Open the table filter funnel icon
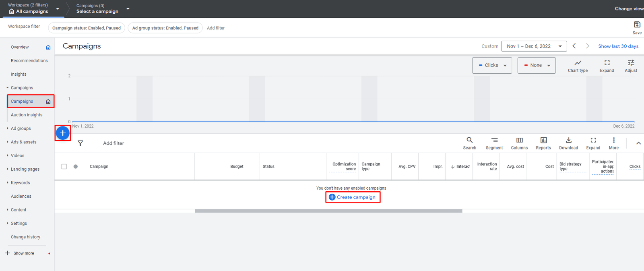This screenshot has height=271, width=644. pyautogui.click(x=80, y=143)
